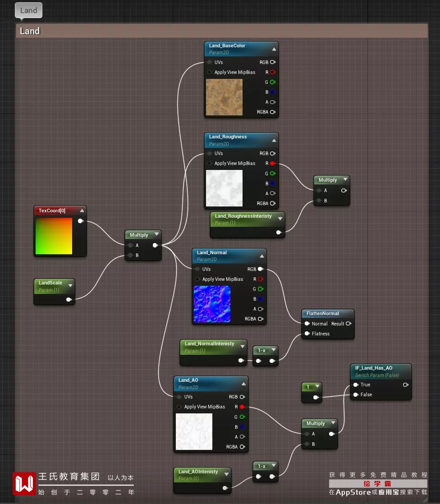This screenshot has height=504, width=440.
Task: Collapse the Land_BaseColor node preview arrow
Action: click(274, 49)
